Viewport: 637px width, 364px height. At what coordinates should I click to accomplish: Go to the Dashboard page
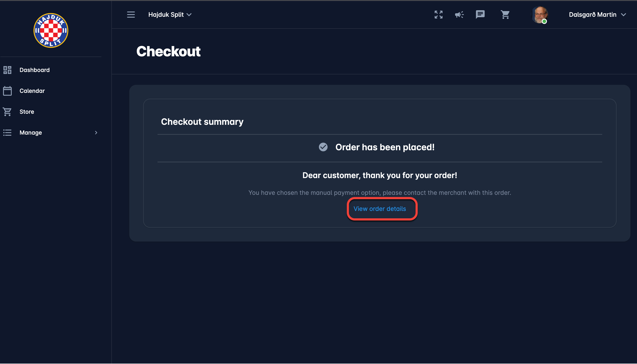tap(35, 70)
